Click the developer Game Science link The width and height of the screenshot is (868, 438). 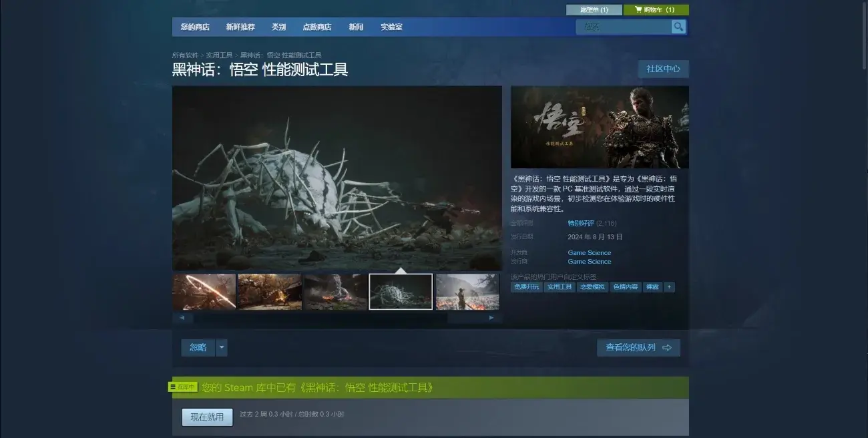point(590,253)
